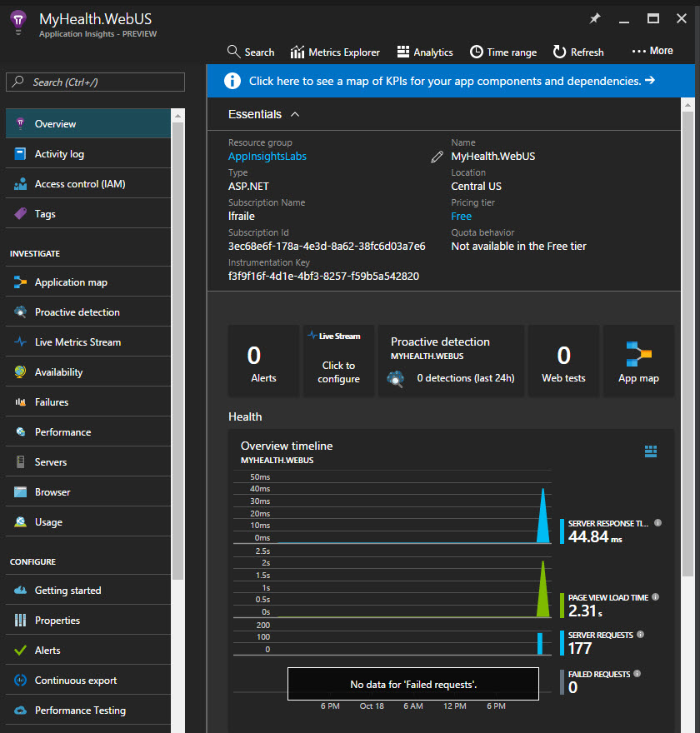Click the purple Tags icon
The image size is (700, 733).
tap(20, 213)
